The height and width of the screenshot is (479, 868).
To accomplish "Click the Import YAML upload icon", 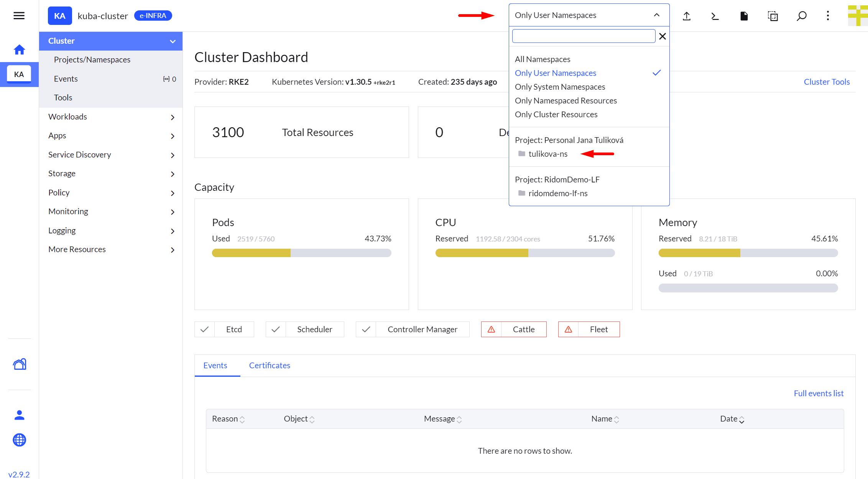I will coord(687,16).
